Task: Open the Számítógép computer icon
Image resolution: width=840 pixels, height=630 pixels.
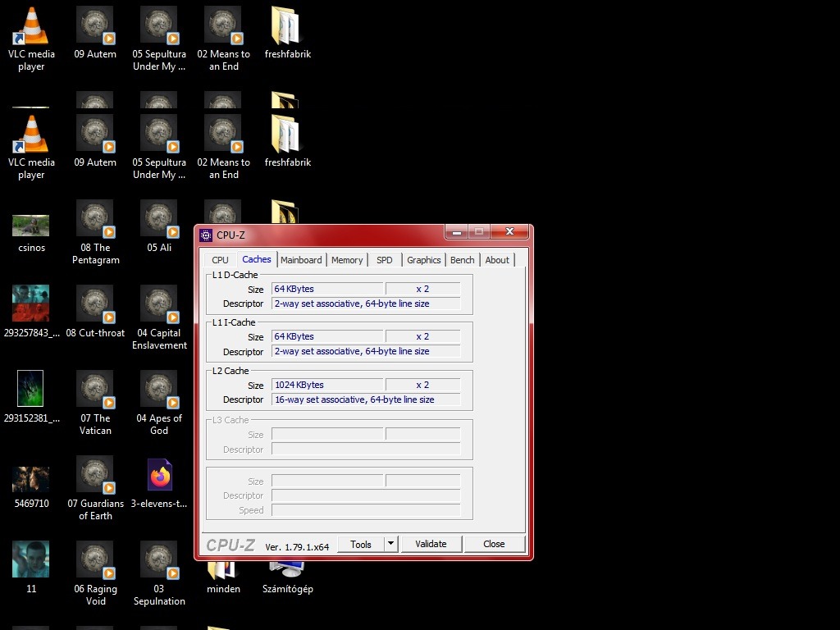Action: click(x=288, y=578)
